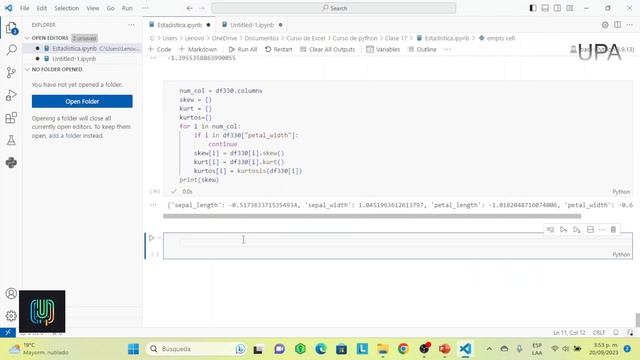Open the Selection menu
Viewport: 640px width, 360px height.
tap(67, 8)
